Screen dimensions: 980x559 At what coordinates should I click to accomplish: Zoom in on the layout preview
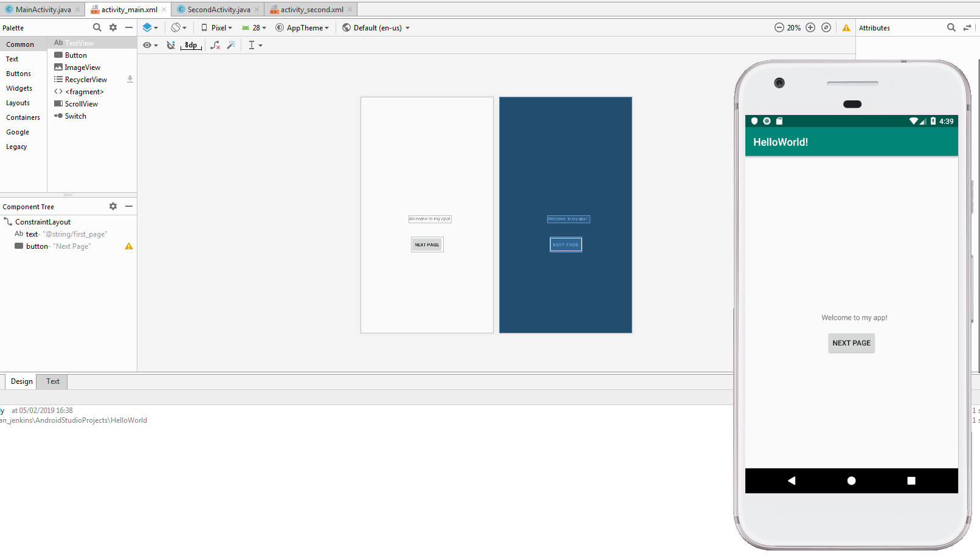(x=810, y=27)
